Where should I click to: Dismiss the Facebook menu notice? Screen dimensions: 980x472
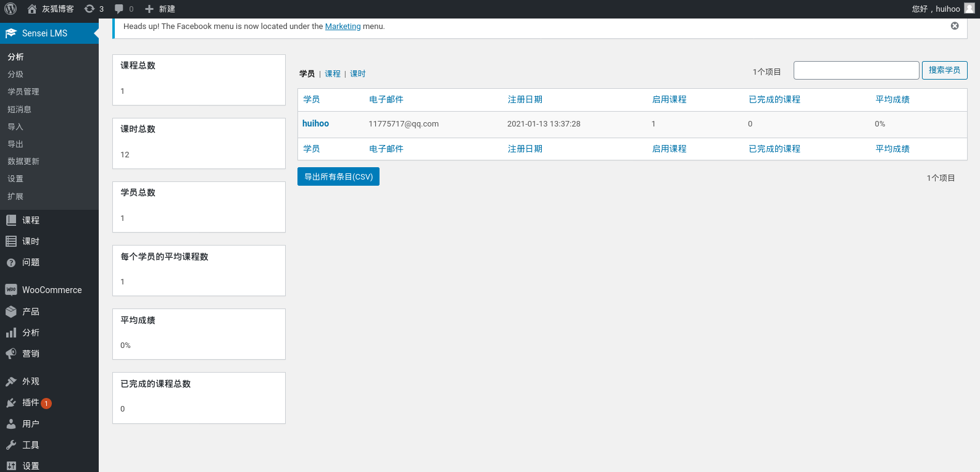pos(955,26)
